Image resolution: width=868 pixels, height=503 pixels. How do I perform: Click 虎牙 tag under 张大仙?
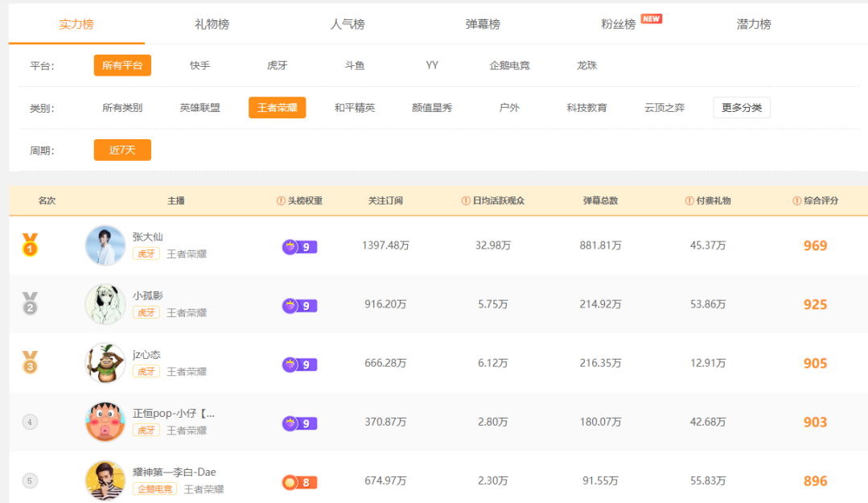tap(146, 254)
